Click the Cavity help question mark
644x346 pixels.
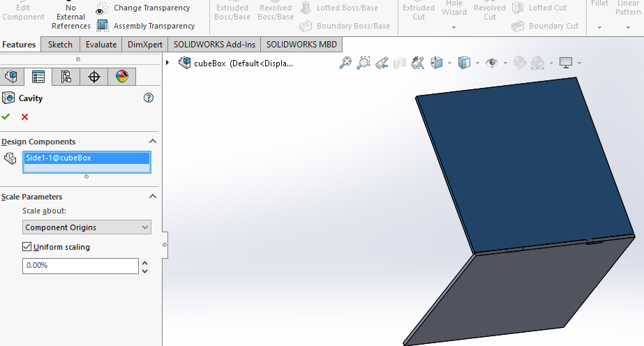tap(149, 98)
